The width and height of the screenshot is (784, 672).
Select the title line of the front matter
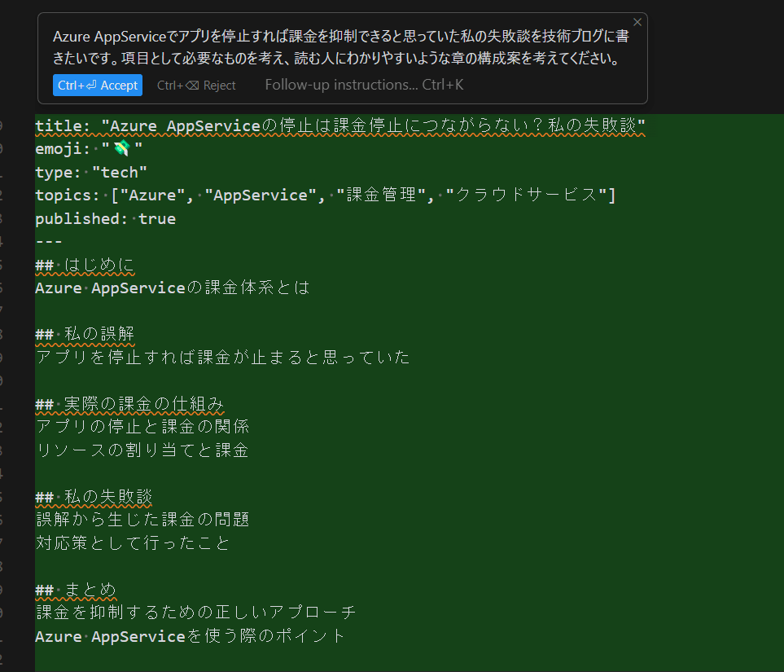[x=340, y=125]
